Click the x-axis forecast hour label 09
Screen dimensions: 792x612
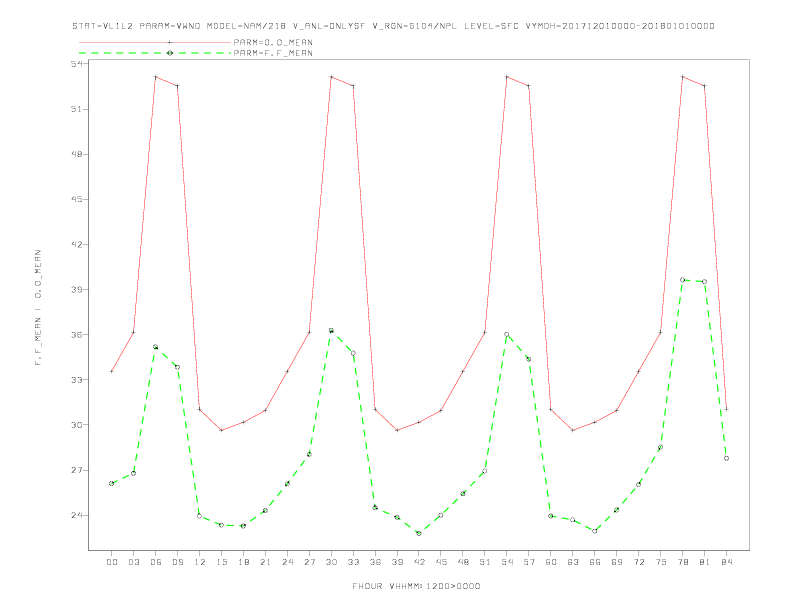pos(177,562)
